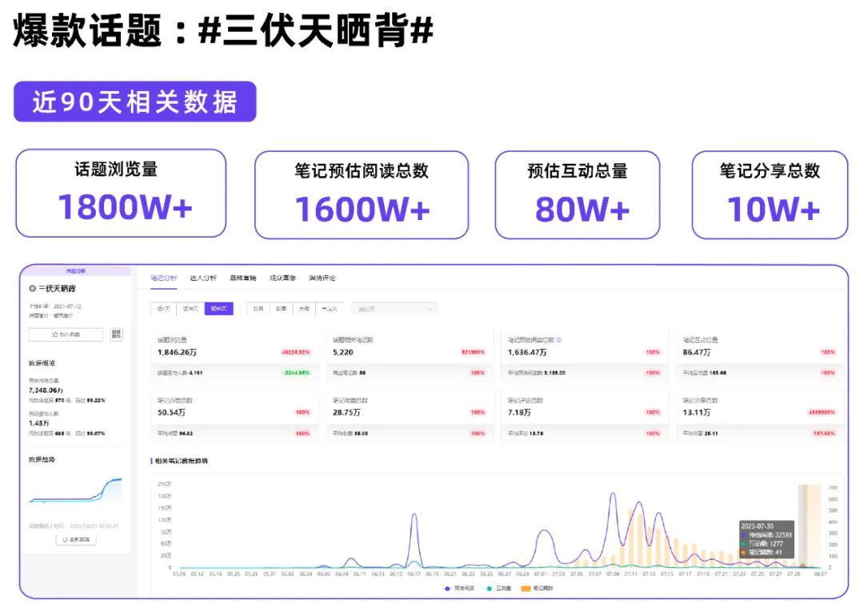The height and width of the screenshot is (616, 864).
Task: Select the 近90天 time range option
Action: tap(218, 309)
